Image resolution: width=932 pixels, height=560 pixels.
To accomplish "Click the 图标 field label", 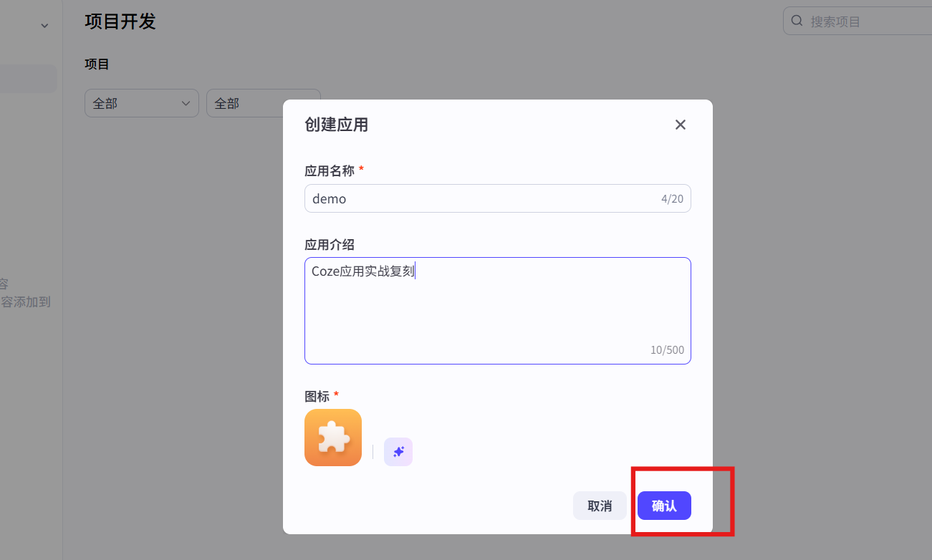I will click(x=317, y=396).
